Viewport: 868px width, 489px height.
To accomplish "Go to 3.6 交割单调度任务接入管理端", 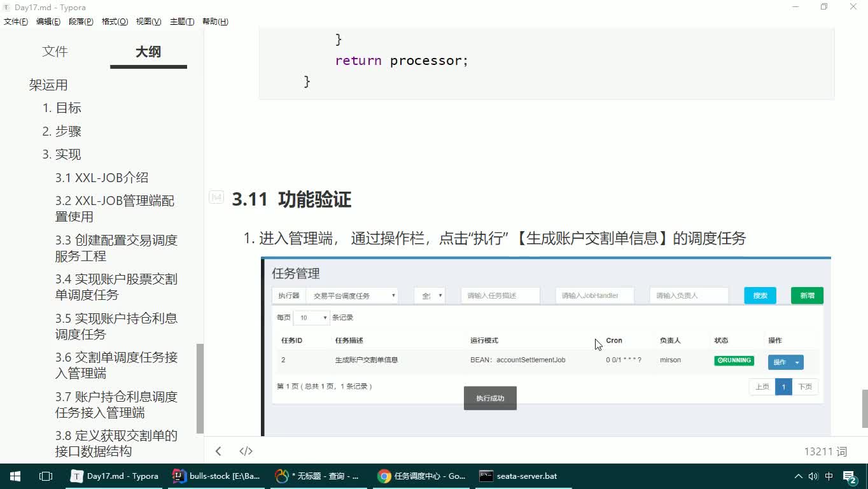I will tap(116, 365).
